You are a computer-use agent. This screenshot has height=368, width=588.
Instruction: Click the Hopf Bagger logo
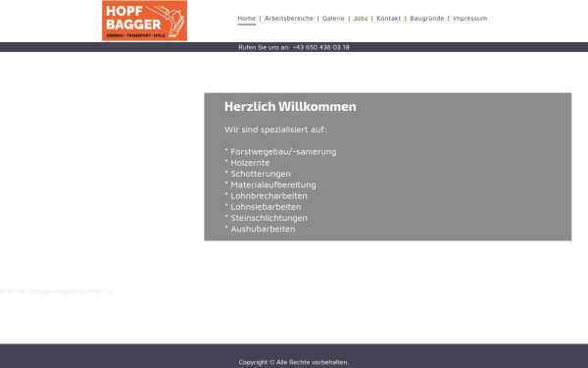click(x=144, y=21)
